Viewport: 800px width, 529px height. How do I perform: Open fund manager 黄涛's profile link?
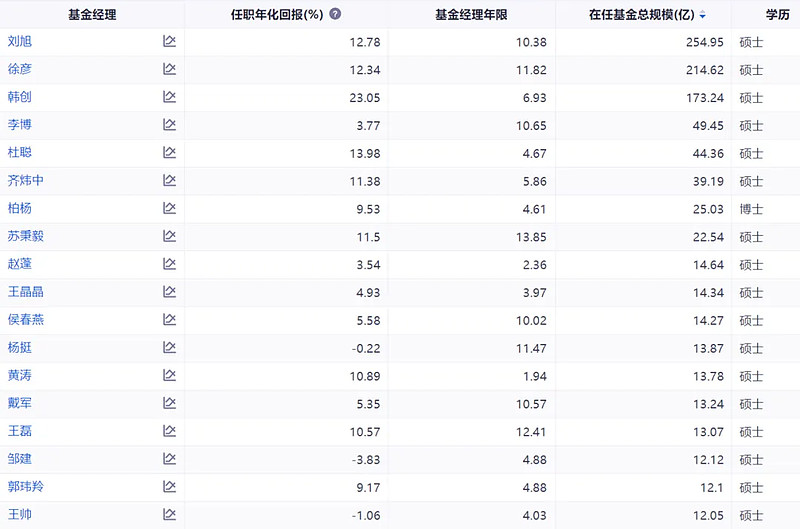pos(20,375)
